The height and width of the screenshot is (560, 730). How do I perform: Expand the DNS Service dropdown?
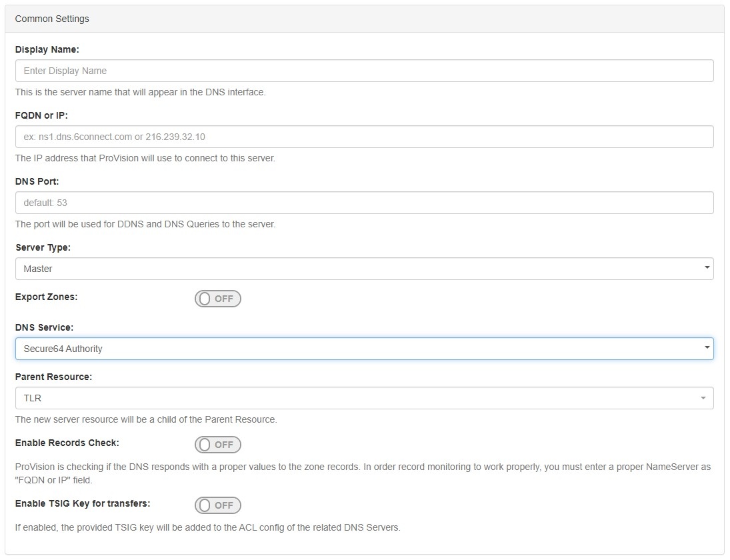click(x=364, y=349)
